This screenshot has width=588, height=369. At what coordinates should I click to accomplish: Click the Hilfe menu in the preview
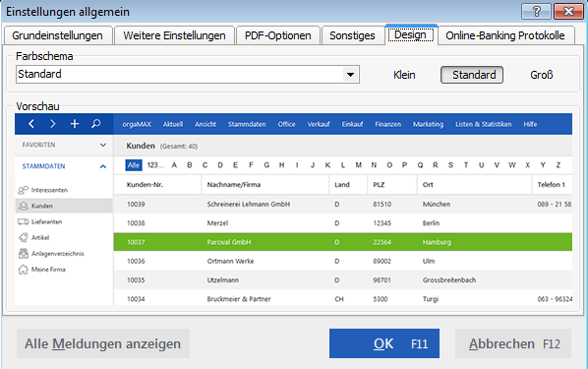pyautogui.click(x=530, y=124)
